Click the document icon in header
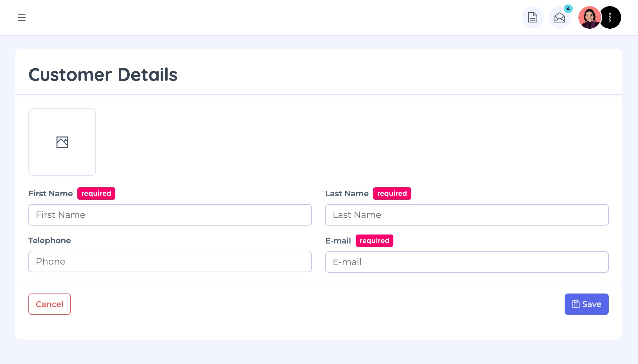 click(533, 17)
